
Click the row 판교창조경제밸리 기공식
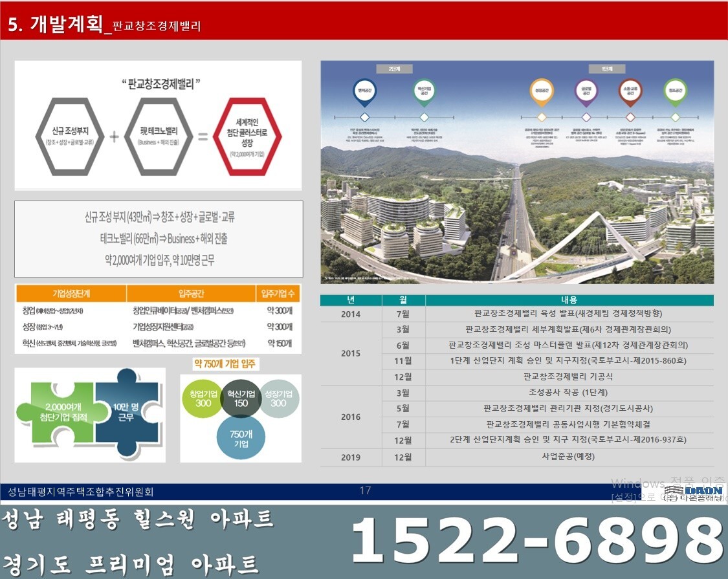pos(568,377)
